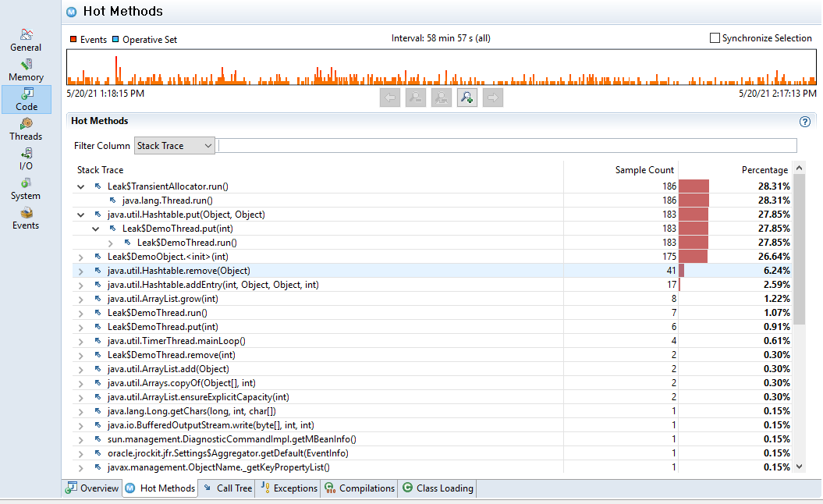The image size is (823, 504).
Task: Expand the java.util.ArrayList.grow(int) row
Action: pos(81,300)
